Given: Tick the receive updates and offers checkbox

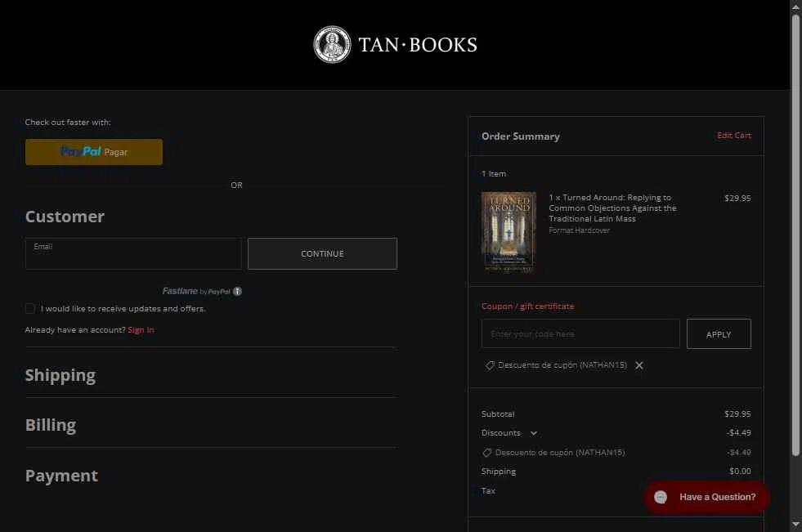Looking at the screenshot, I should pos(29,308).
